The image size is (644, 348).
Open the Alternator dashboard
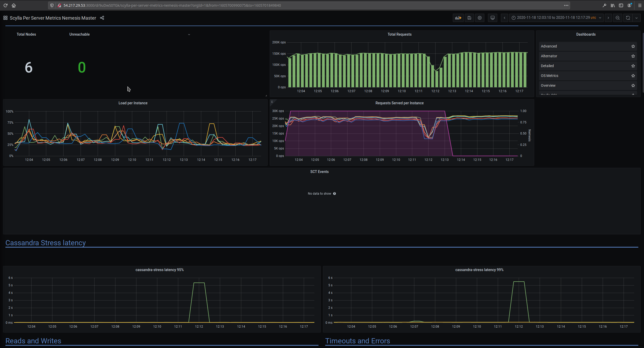coord(549,56)
